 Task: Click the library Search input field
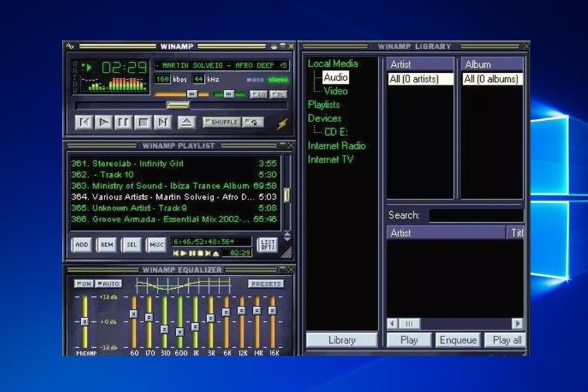[476, 216]
